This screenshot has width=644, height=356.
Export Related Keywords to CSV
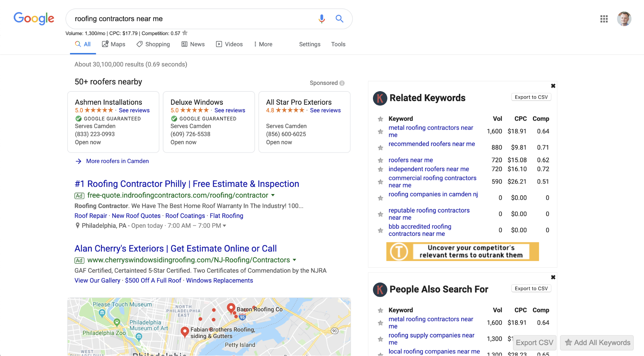coord(531,97)
